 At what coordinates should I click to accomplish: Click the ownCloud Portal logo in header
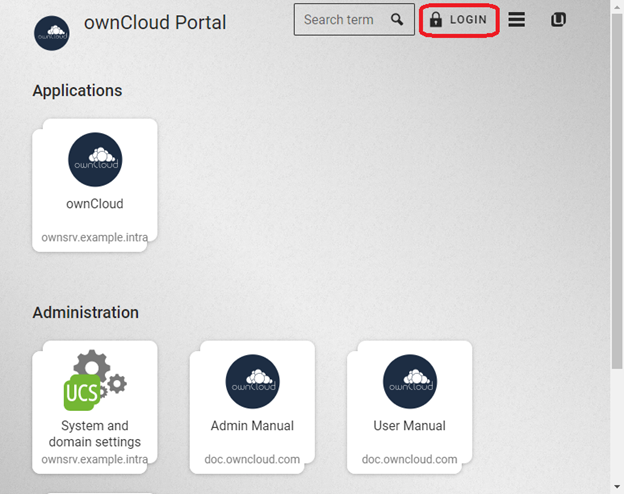click(x=52, y=33)
